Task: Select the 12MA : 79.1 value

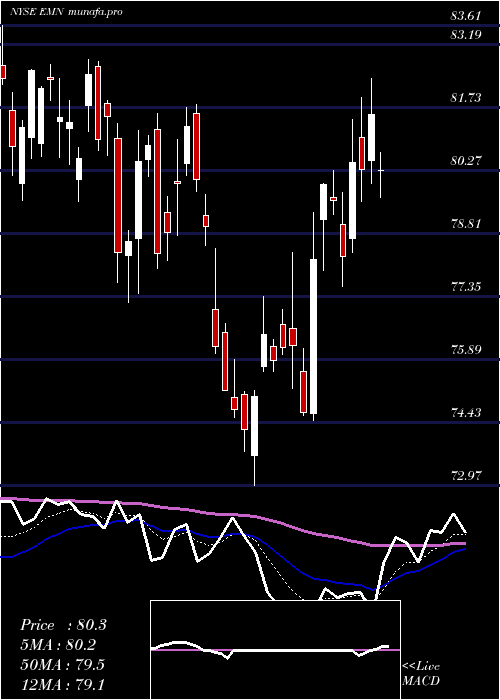Action: coord(62,684)
